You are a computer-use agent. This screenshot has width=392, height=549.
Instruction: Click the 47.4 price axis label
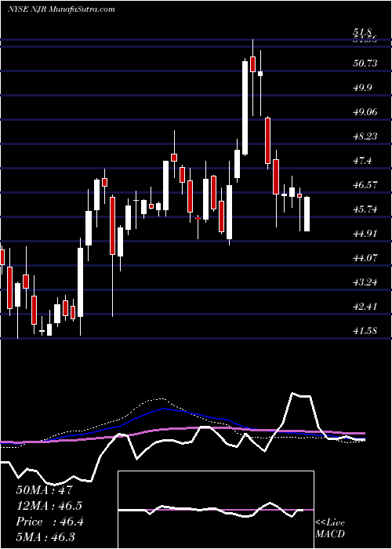363,161
